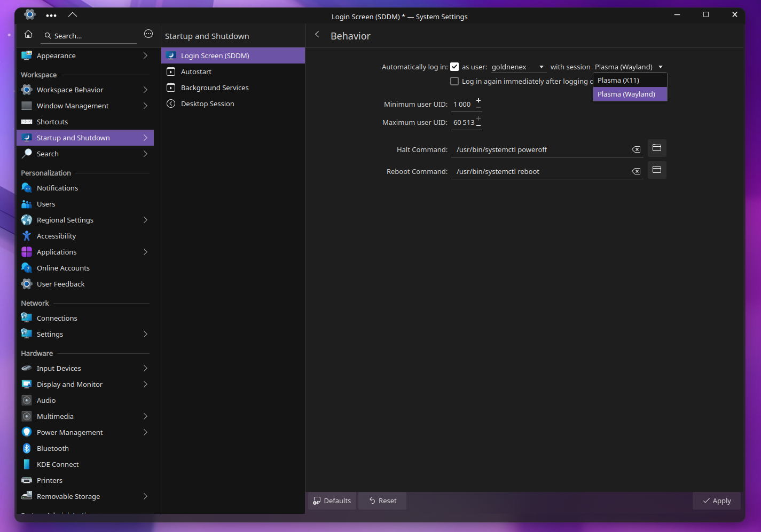Click the System Settings title bar app icon
Viewport: 761px width, 532px height.
point(30,15)
